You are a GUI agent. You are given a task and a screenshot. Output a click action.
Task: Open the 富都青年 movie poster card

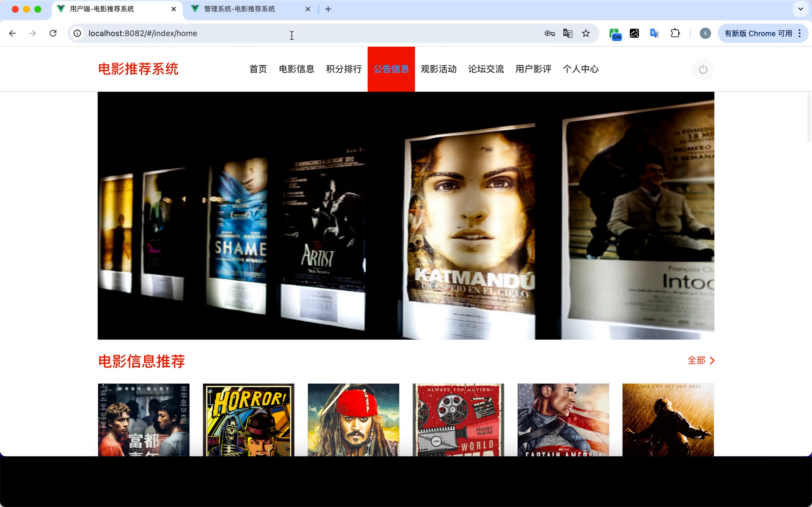(144, 420)
